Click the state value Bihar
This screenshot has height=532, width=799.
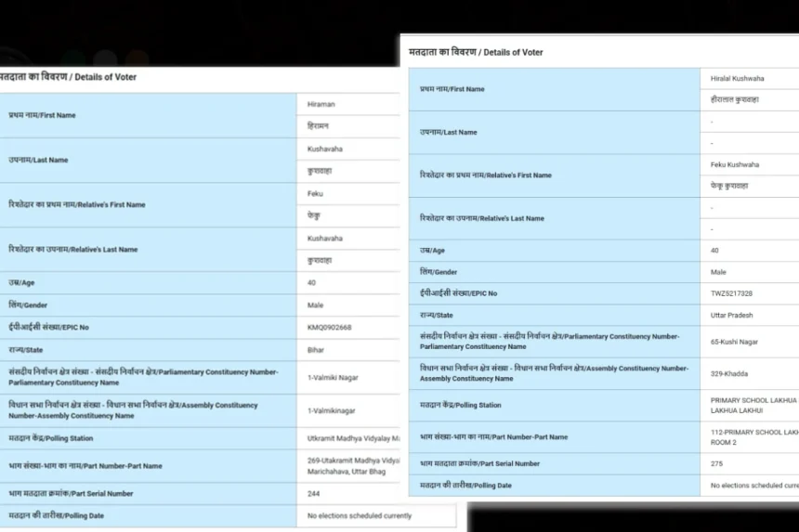[x=316, y=350]
